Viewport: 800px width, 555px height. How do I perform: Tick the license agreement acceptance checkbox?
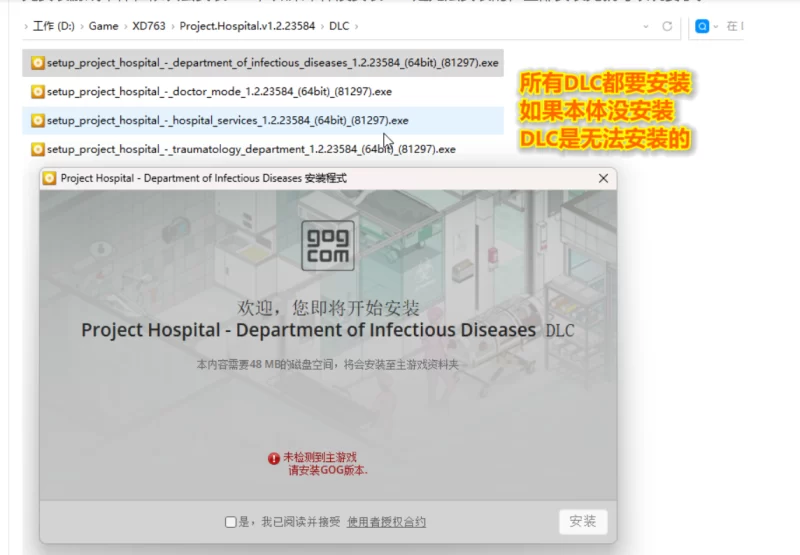pyautogui.click(x=231, y=522)
